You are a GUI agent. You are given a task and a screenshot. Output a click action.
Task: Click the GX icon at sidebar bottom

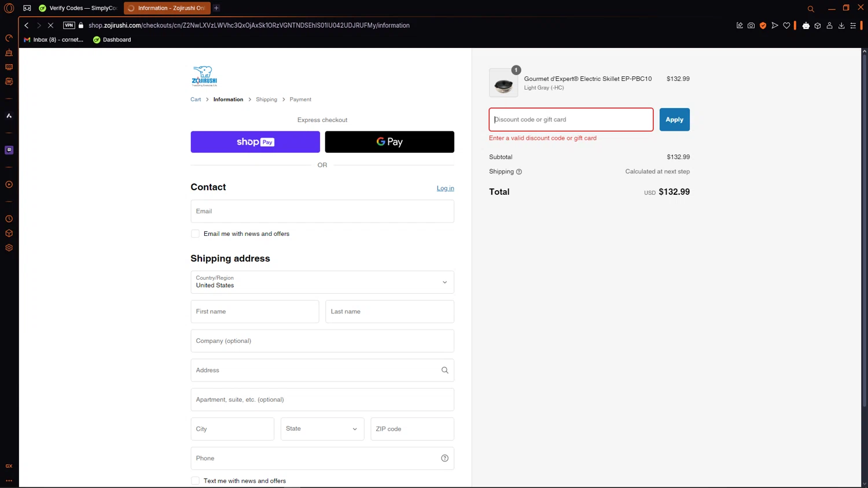coord(9,466)
